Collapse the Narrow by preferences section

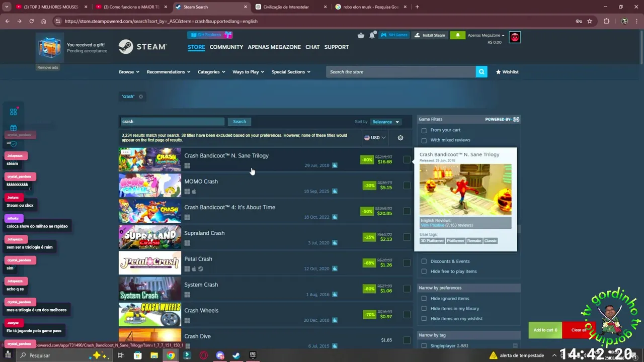point(469,288)
